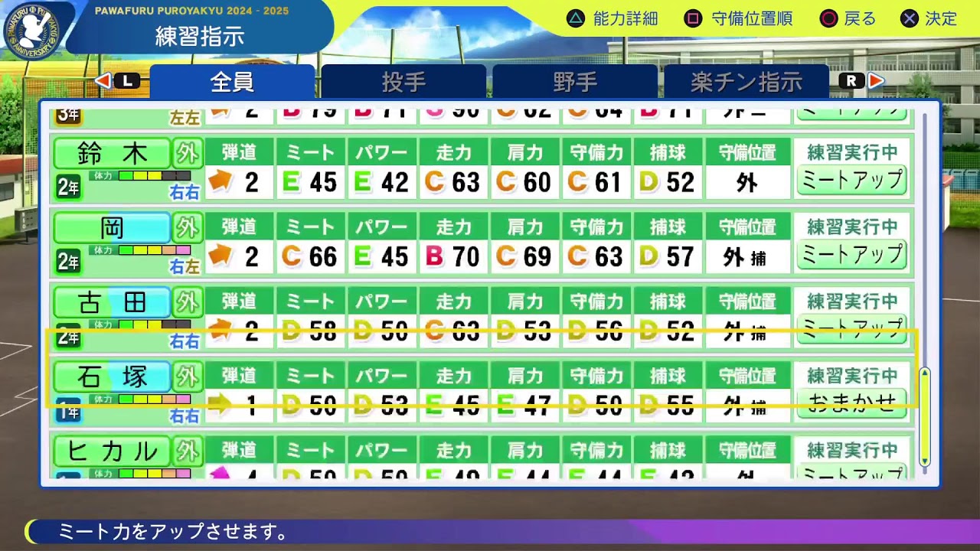The height and width of the screenshot is (551, 980).
Task: Click 鈴木's パワー value E 42
Action: [x=381, y=182]
